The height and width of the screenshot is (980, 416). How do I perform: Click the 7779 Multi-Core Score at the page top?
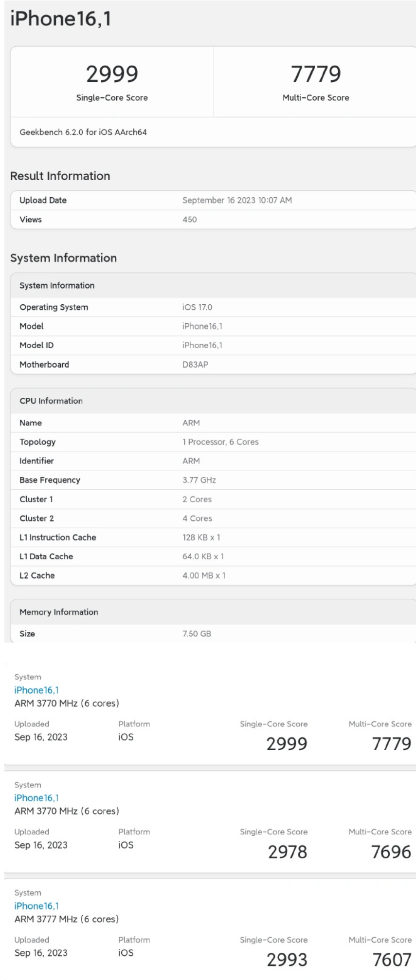tap(316, 74)
